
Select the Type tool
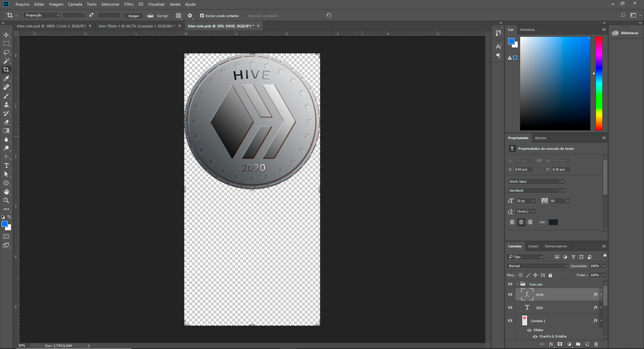tap(7, 165)
